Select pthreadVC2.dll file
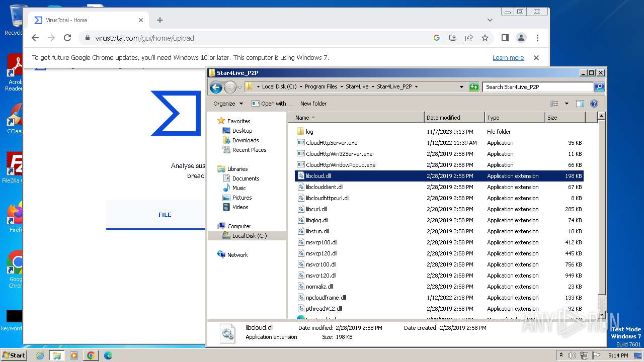 (x=439, y=309)
